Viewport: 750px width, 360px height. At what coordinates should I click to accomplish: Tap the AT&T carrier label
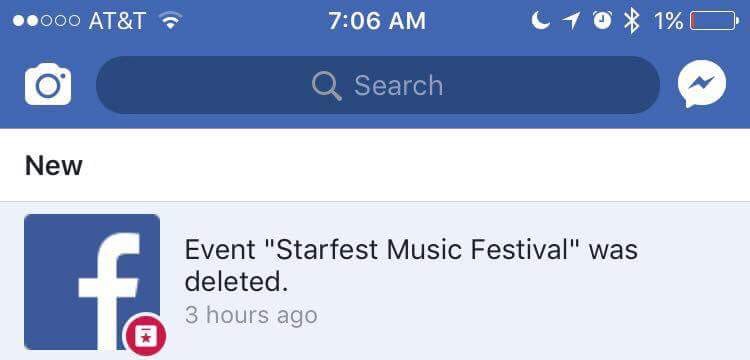pos(117,21)
